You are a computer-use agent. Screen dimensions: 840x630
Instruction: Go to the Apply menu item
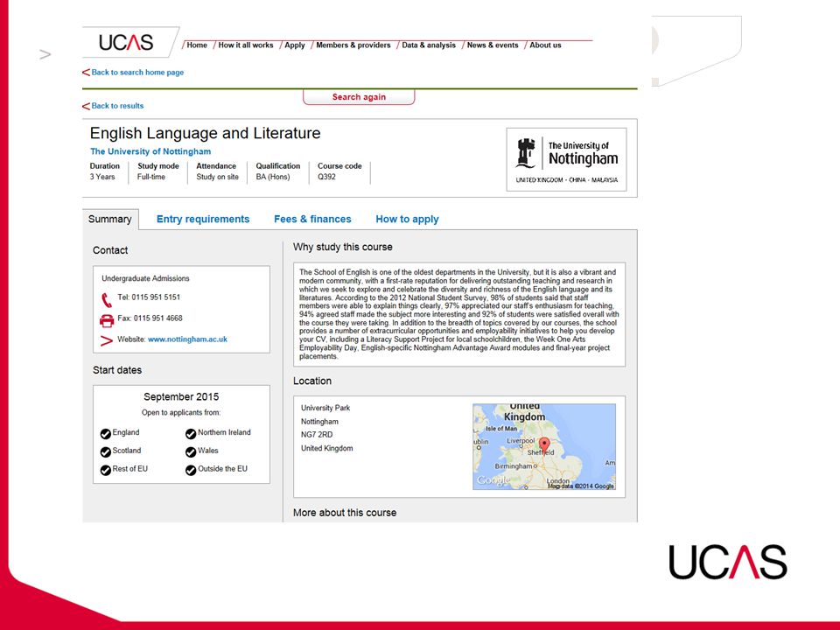click(x=295, y=45)
